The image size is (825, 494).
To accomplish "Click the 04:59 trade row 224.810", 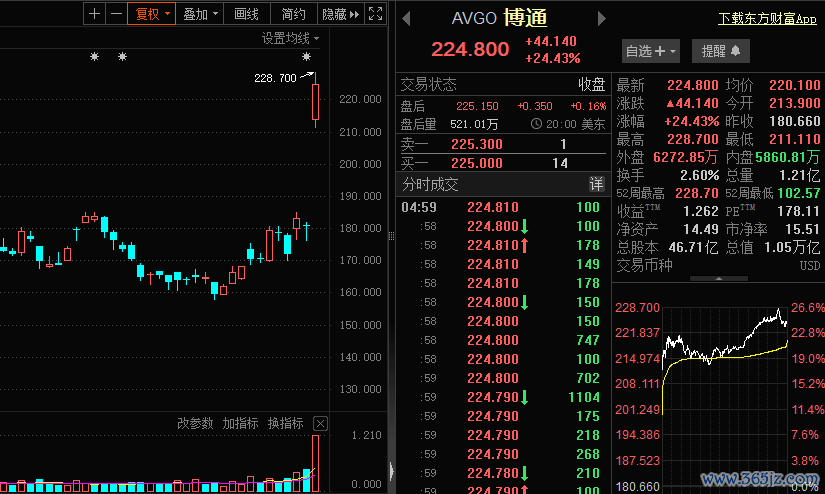I will coord(502,207).
